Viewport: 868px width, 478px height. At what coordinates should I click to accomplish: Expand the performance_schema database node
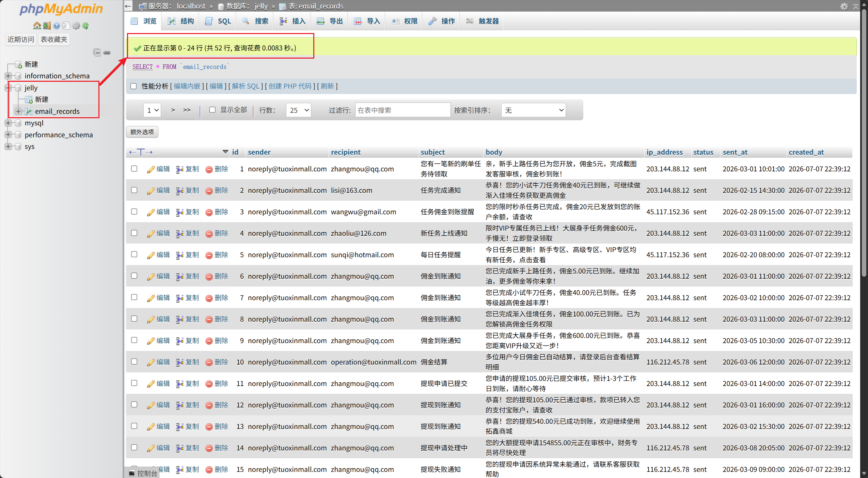8,135
